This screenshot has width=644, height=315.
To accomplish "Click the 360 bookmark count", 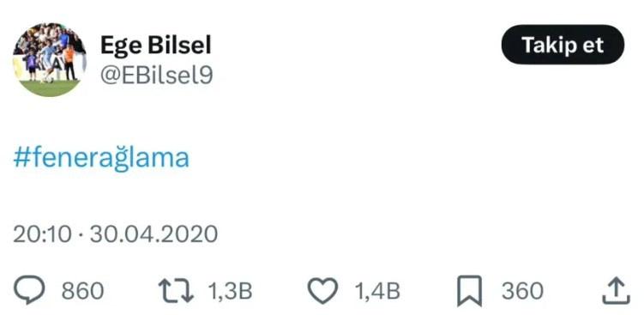I will point(522,291).
